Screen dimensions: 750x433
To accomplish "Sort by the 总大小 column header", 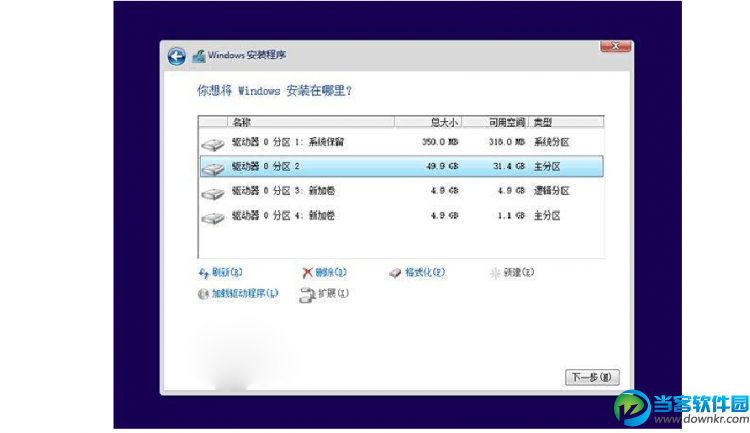I will pos(428,122).
